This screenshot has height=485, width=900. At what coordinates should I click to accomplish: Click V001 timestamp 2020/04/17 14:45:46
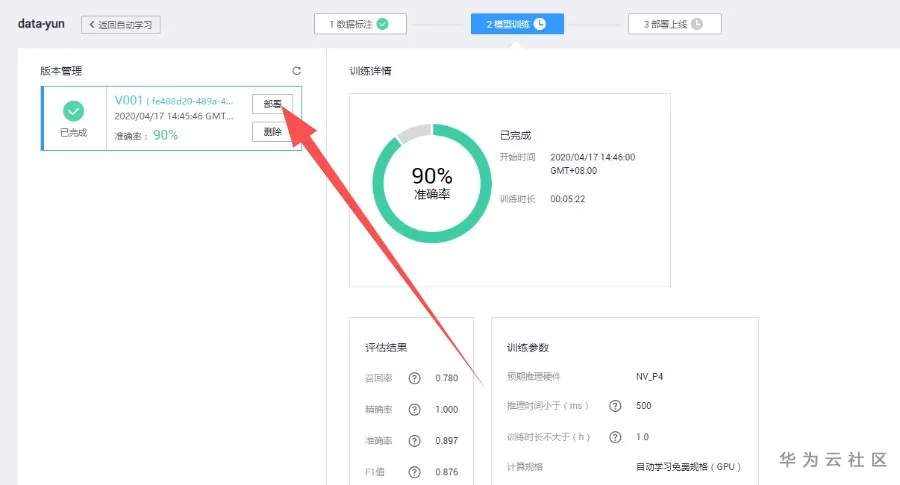click(x=174, y=116)
